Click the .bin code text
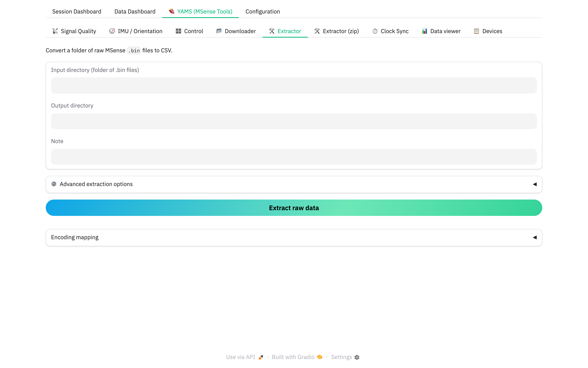588x368 pixels. pyautogui.click(x=134, y=50)
